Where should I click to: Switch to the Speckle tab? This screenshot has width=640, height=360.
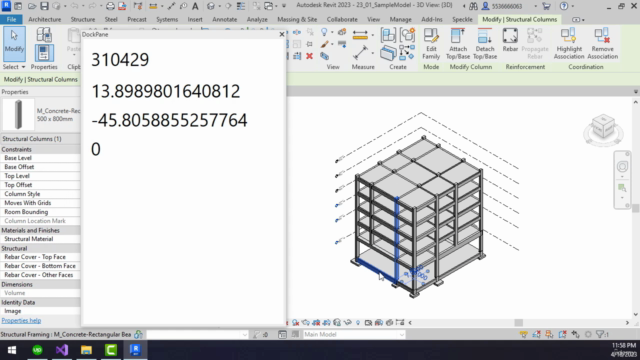click(x=462, y=19)
